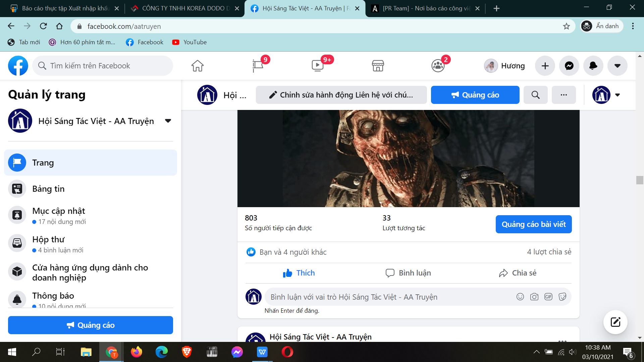Open a new browser tab

[x=497, y=8]
